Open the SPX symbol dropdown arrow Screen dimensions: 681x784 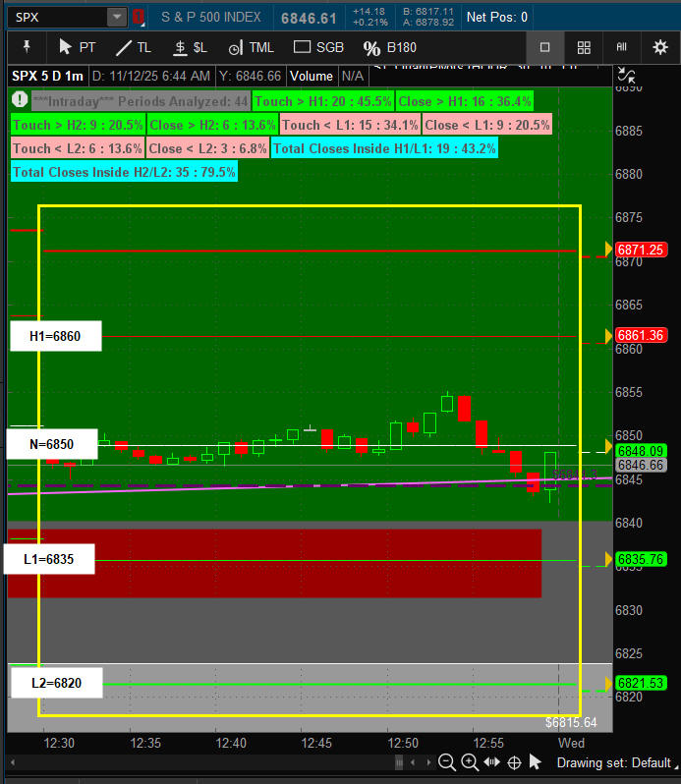point(117,17)
